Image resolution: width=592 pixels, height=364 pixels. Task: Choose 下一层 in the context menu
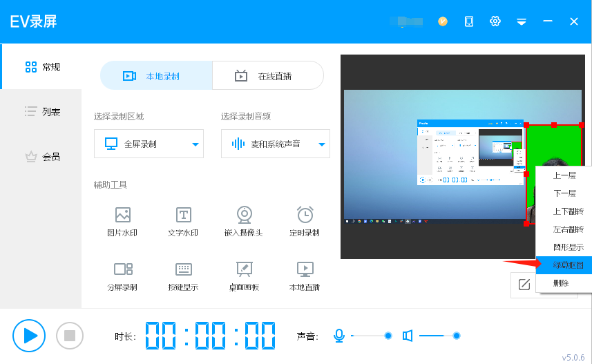(x=564, y=193)
